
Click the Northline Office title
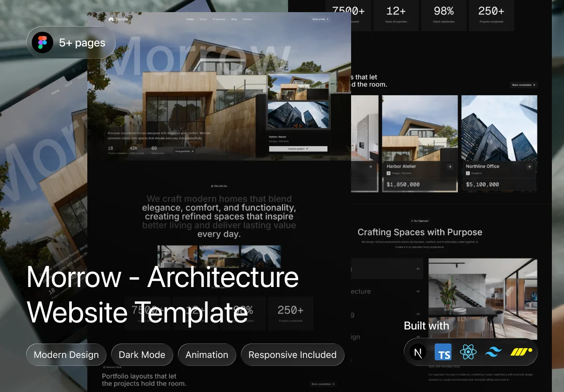pyautogui.click(x=483, y=166)
